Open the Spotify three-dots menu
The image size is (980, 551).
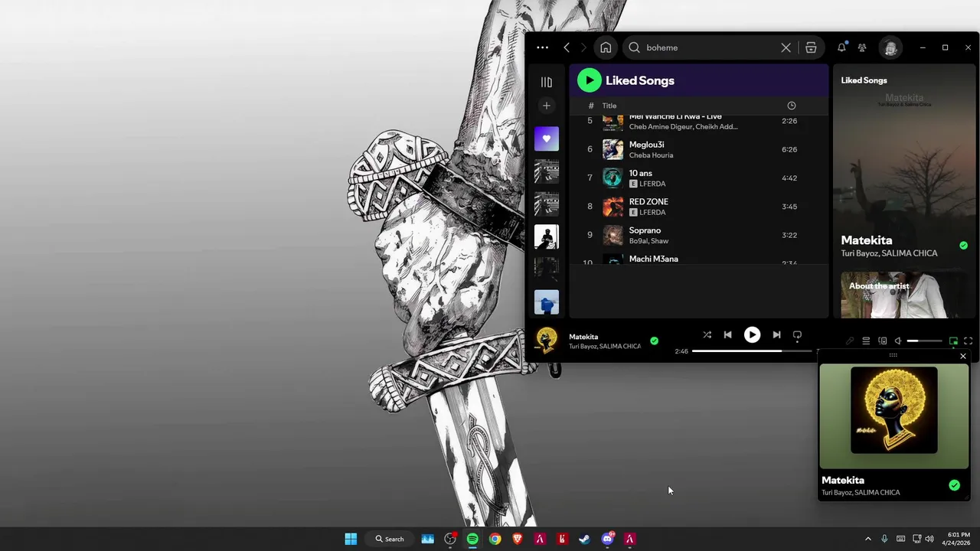[542, 47]
